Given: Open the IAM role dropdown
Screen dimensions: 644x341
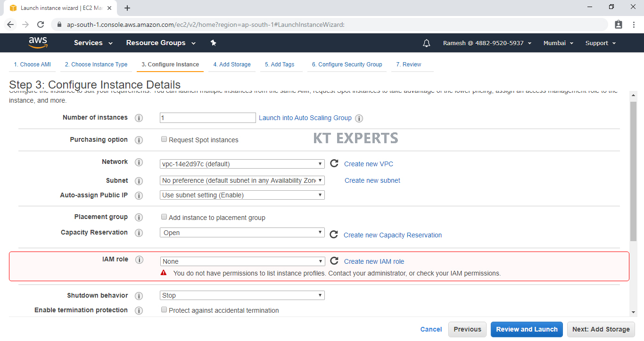Looking at the screenshot, I should tap(242, 261).
